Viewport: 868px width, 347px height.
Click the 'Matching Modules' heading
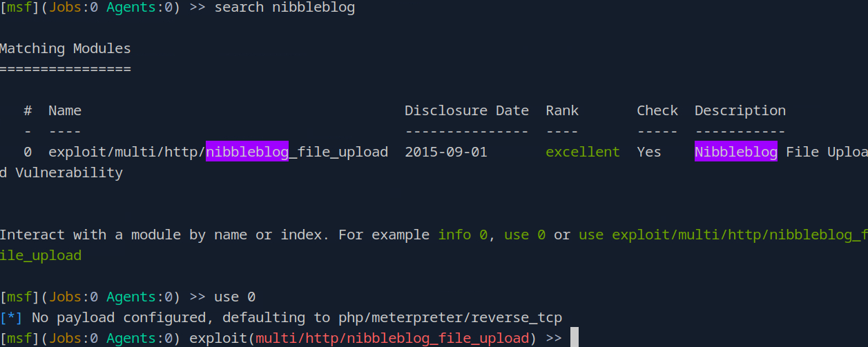tap(66, 49)
